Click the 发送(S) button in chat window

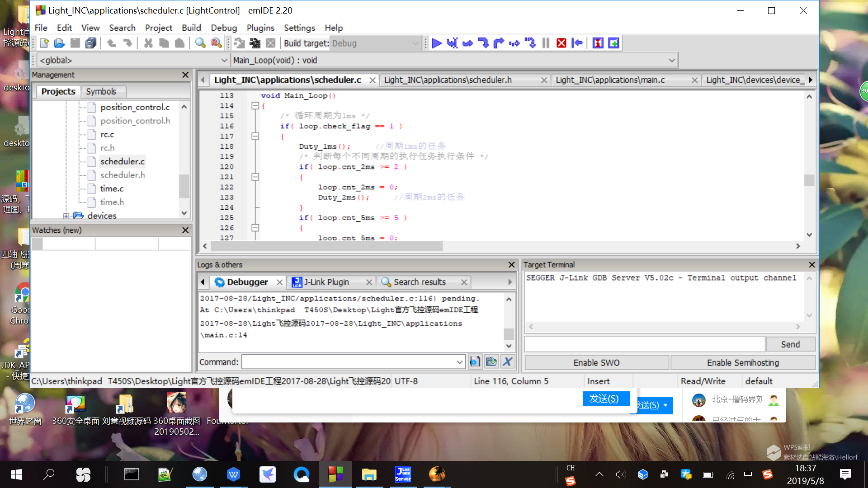pyautogui.click(x=606, y=399)
